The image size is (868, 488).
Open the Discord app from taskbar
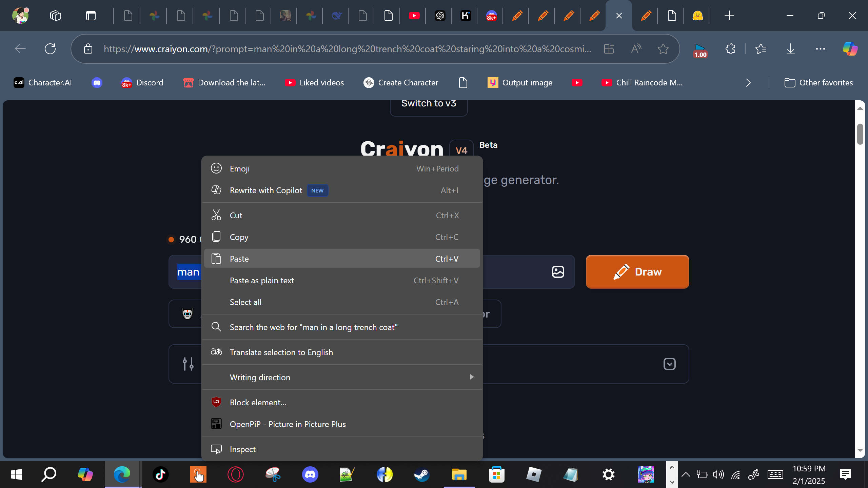tap(310, 474)
